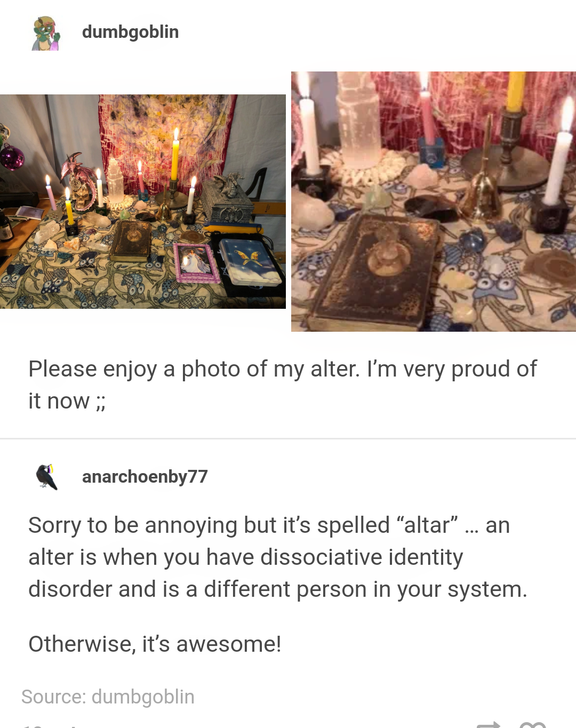Select the 'Please enjoy a photo' caption text
The width and height of the screenshot is (576, 728).
click(x=283, y=385)
